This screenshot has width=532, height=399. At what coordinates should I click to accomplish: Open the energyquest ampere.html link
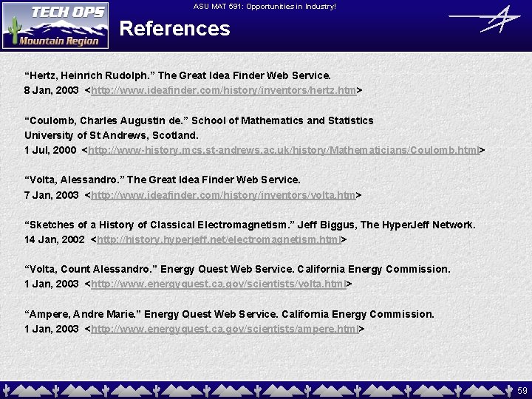pyautogui.click(x=225, y=329)
